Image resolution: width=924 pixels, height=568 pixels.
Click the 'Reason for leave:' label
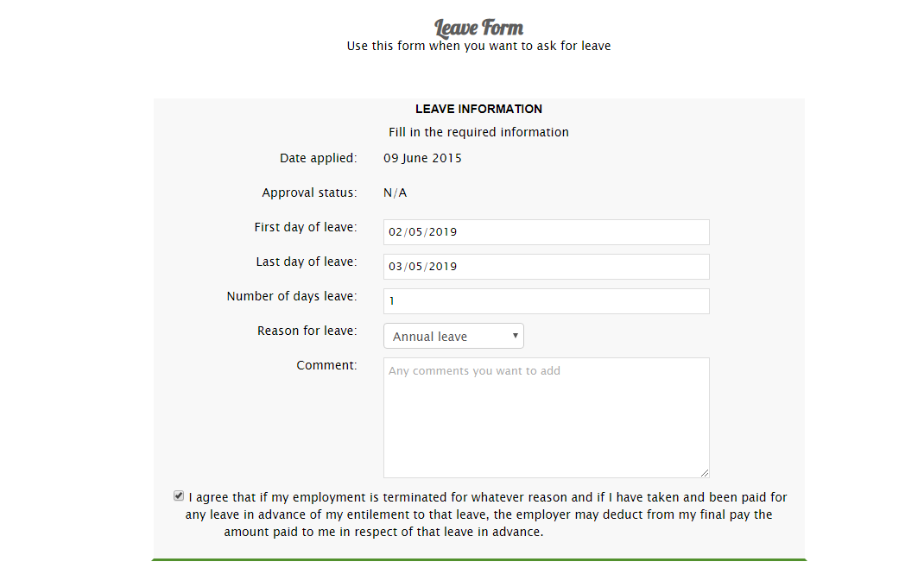click(x=307, y=331)
